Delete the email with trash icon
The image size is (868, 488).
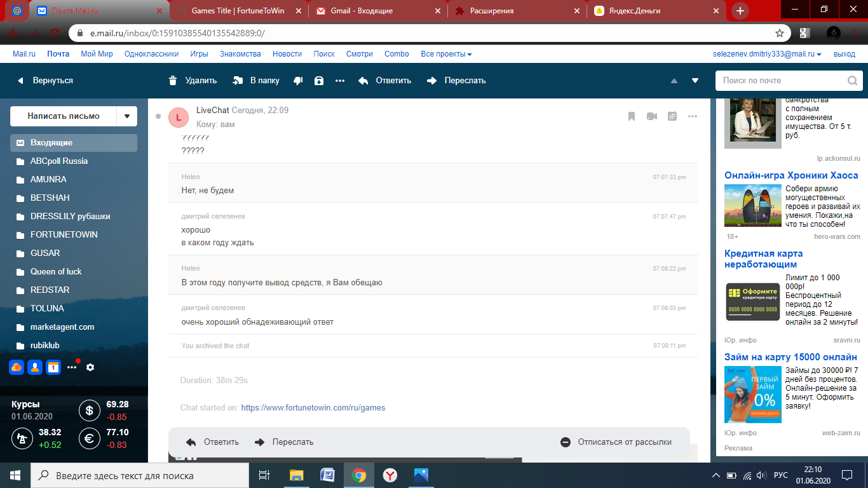point(173,81)
